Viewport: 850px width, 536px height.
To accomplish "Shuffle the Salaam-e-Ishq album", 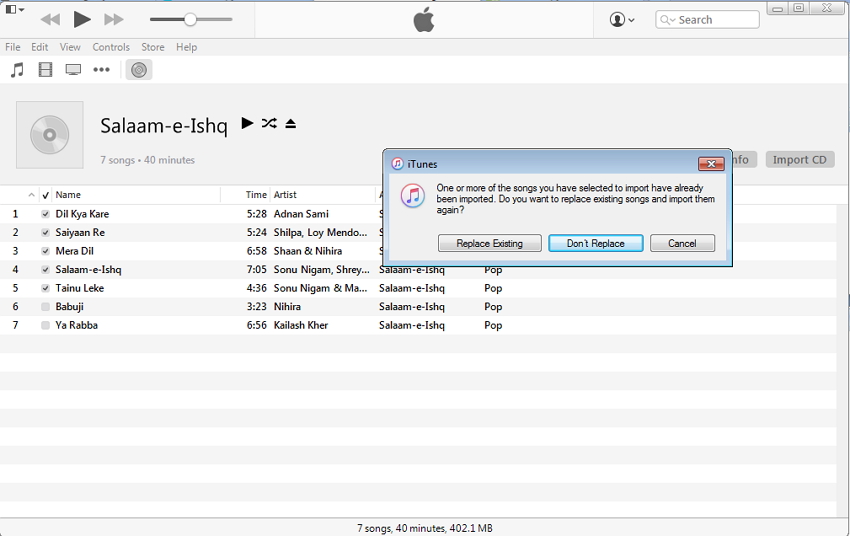I will [x=269, y=124].
